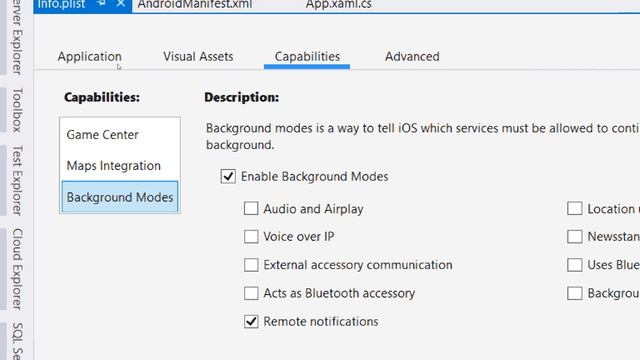640x360 pixels.
Task: Open the SQL Server side panel
Action: [x=16, y=341]
